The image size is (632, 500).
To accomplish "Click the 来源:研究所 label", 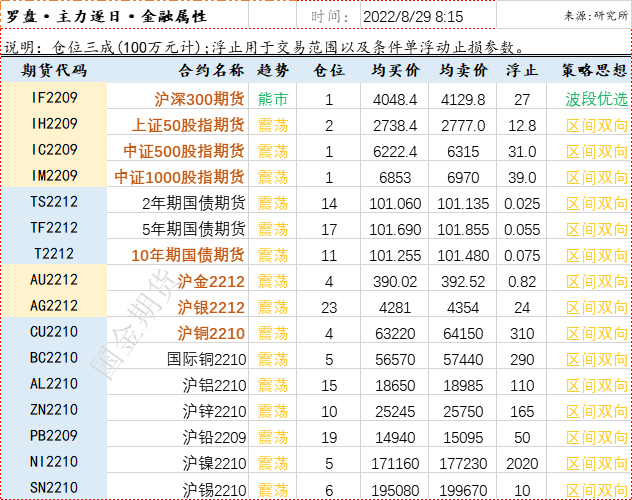I will (596, 16).
